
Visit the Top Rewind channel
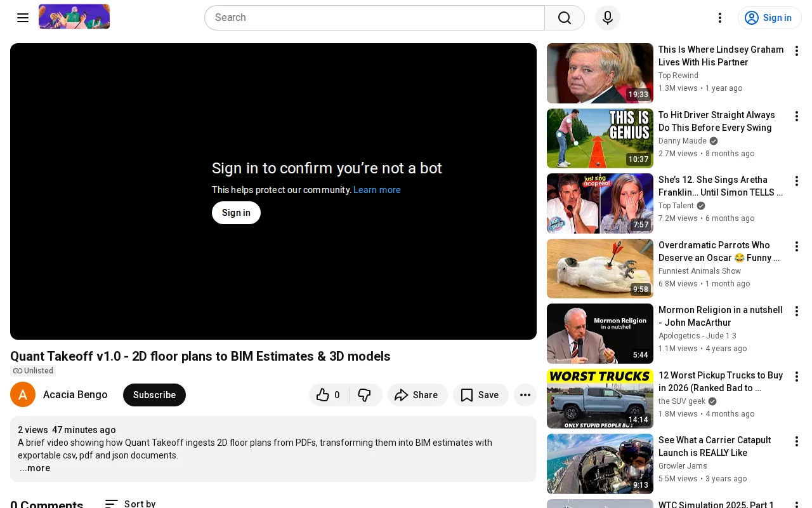(x=678, y=76)
